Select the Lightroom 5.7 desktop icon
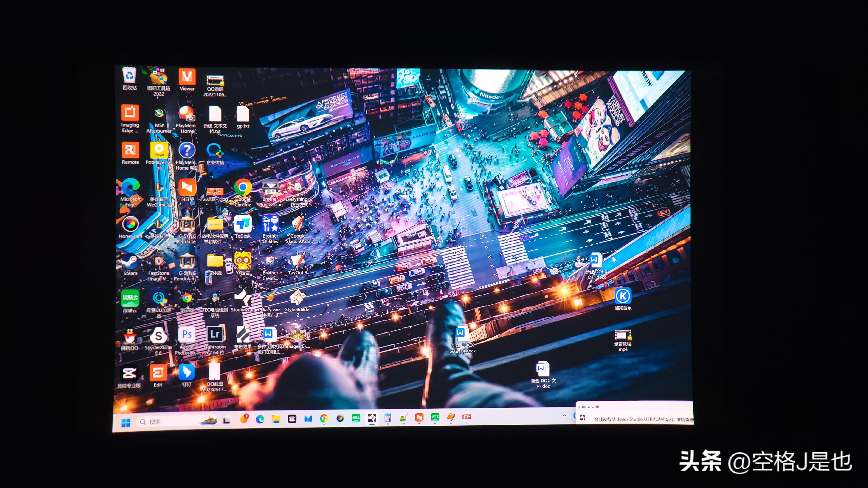The image size is (868, 488). (x=215, y=335)
